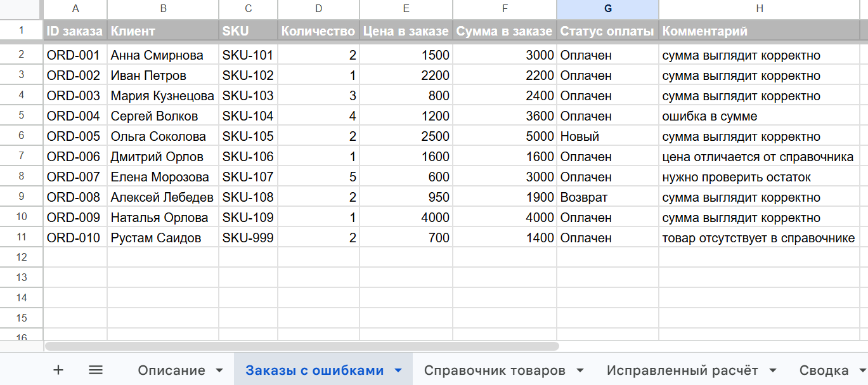Viewport: 868px width, 385px height.
Task: Open Исправленный расчёт tab dropdown arrow
Action: 772,370
